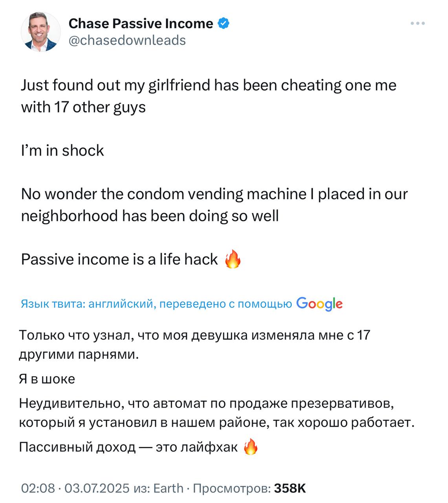Click the fire emoji after 'лайфхак'
448x503 pixels.
[251, 447]
